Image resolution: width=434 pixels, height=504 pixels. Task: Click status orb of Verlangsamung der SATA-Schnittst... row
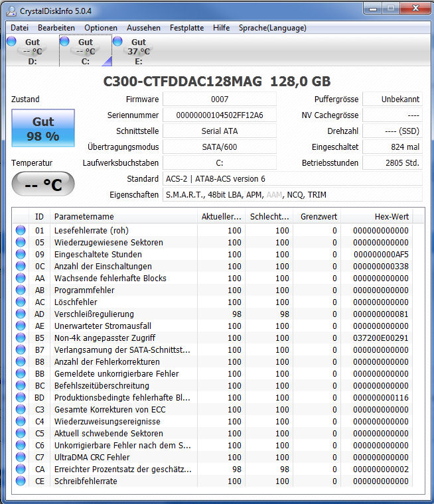click(21, 349)
